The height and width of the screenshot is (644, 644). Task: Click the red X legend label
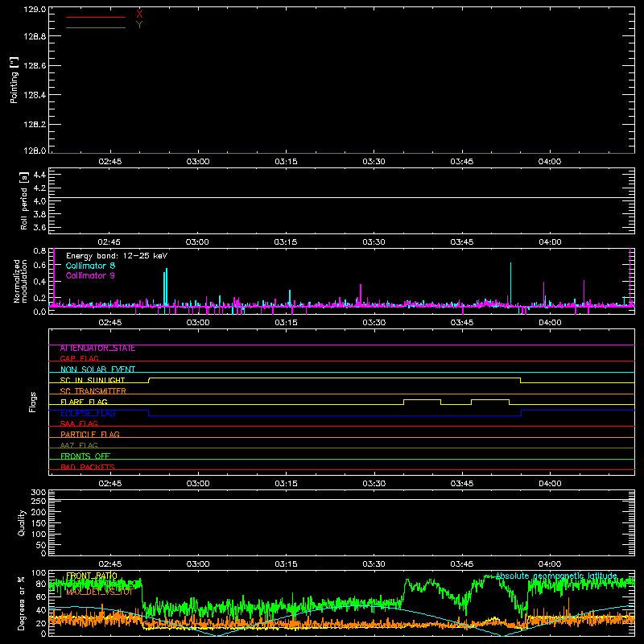point(139,14)
